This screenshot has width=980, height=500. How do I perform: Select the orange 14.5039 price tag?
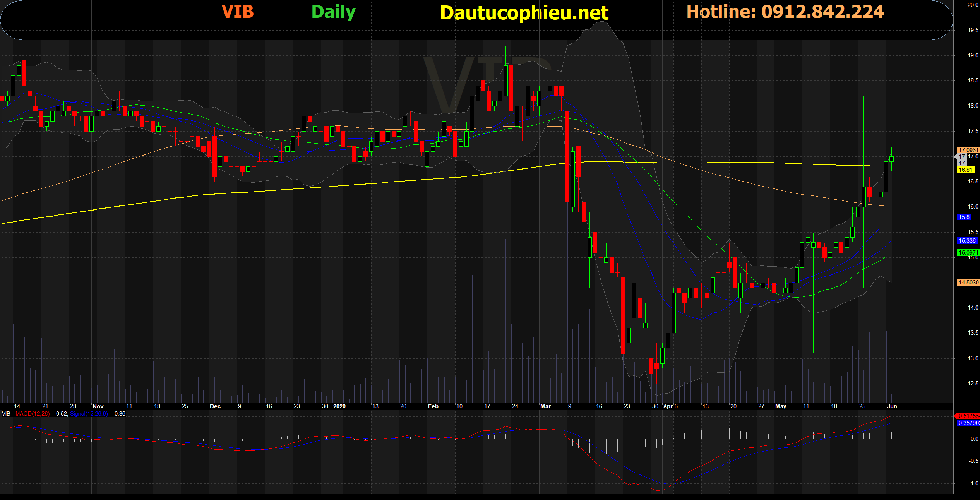968,283
